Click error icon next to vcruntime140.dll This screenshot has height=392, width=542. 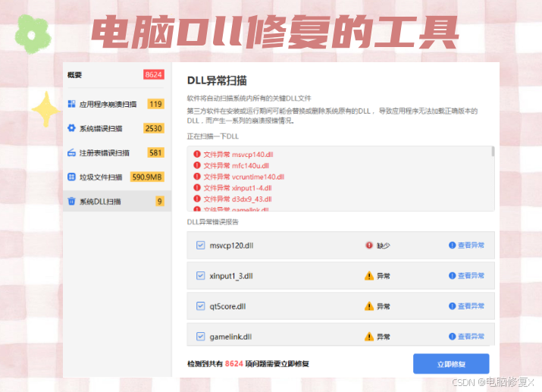[197, 177]
